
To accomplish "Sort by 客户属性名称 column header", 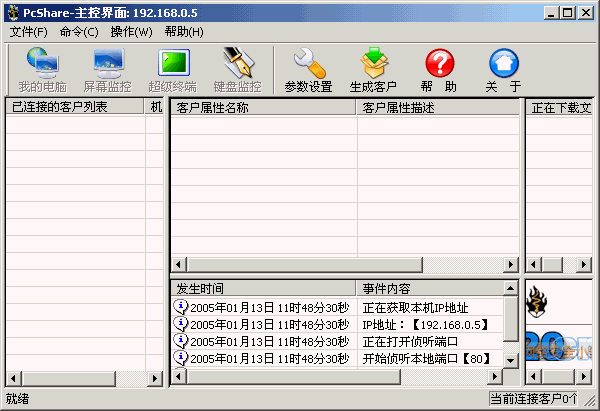I will [x=263, y=107].
